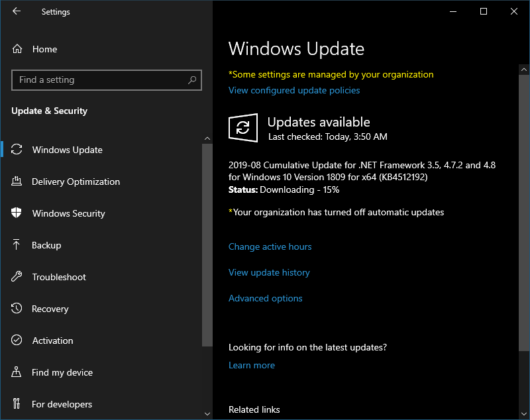Screen dimensions: 530x420
Task: Click 'Some settings are managed by your organization' text
Action: (x=331, y=74)
